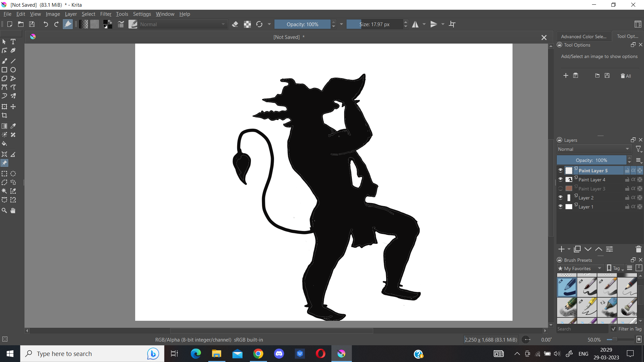
Task: Toggle eraser mode in toolbar
Action: [235, 24]
